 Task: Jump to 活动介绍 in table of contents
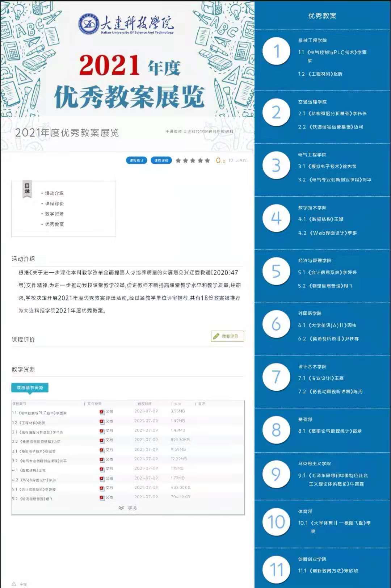pyautogui.click(x=54, y=193)
